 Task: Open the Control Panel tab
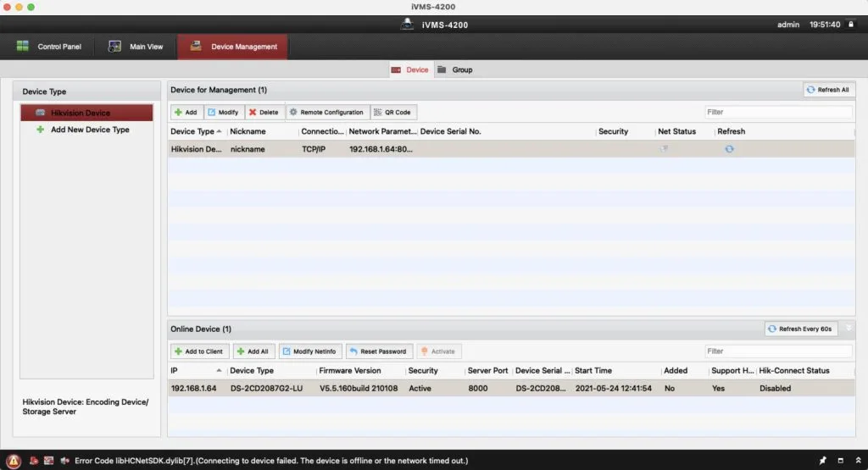[x=48, y=47]
